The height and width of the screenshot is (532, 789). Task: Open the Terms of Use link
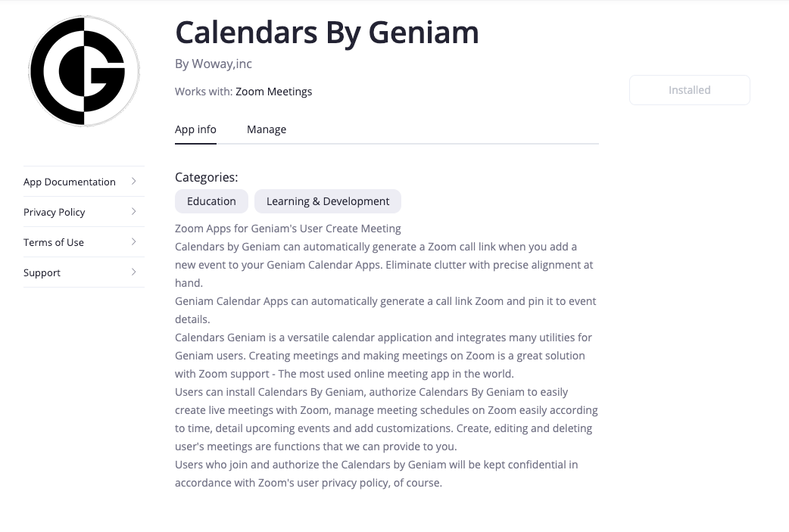point(54,242)
